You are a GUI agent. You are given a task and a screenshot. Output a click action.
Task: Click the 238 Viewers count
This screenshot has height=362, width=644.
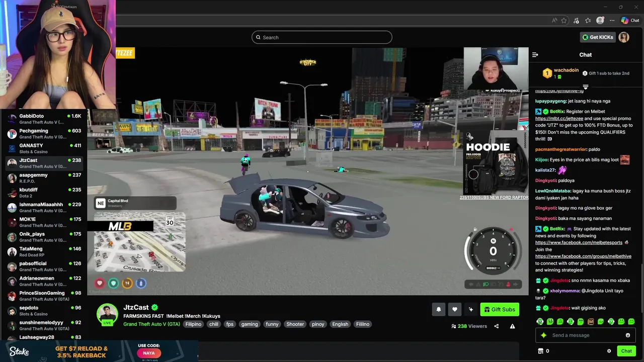pos(469,326)
